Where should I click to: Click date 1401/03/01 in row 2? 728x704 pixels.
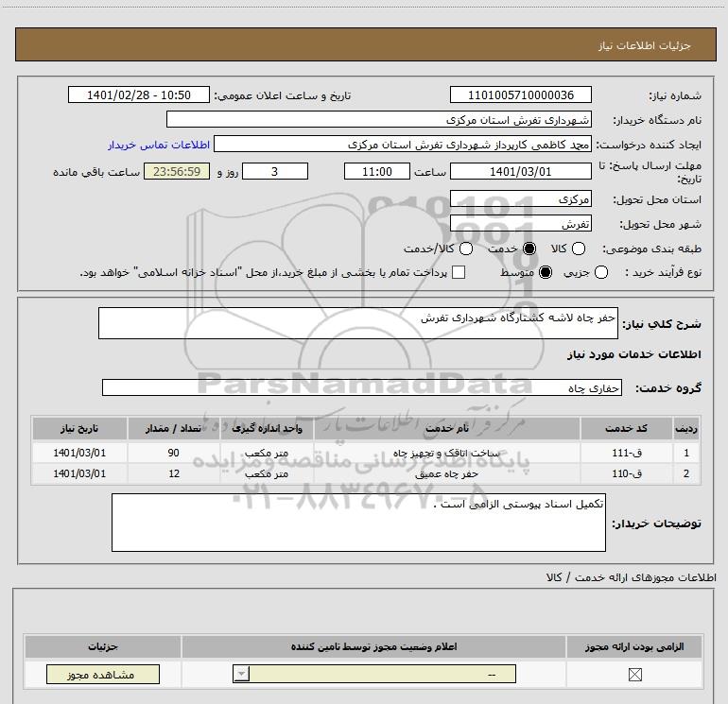[79, 473]
